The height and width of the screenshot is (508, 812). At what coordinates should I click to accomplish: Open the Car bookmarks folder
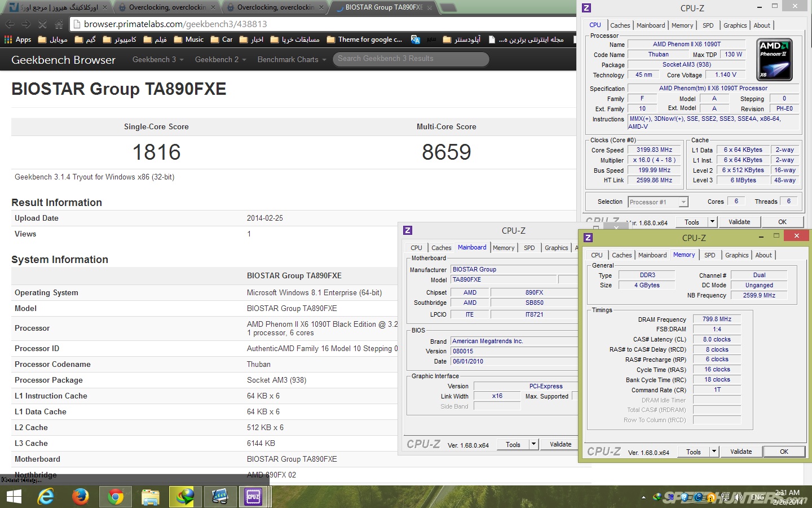coord(222,40)
